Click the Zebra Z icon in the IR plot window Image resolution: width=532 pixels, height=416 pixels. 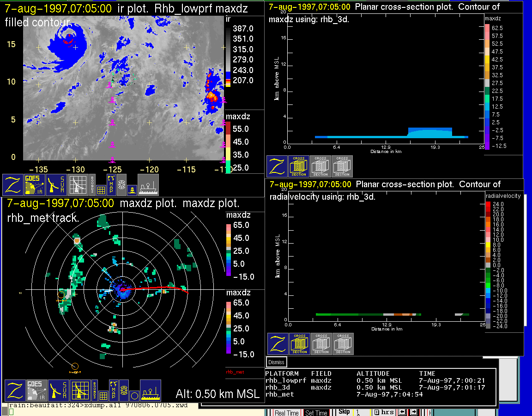coord(13,185)
